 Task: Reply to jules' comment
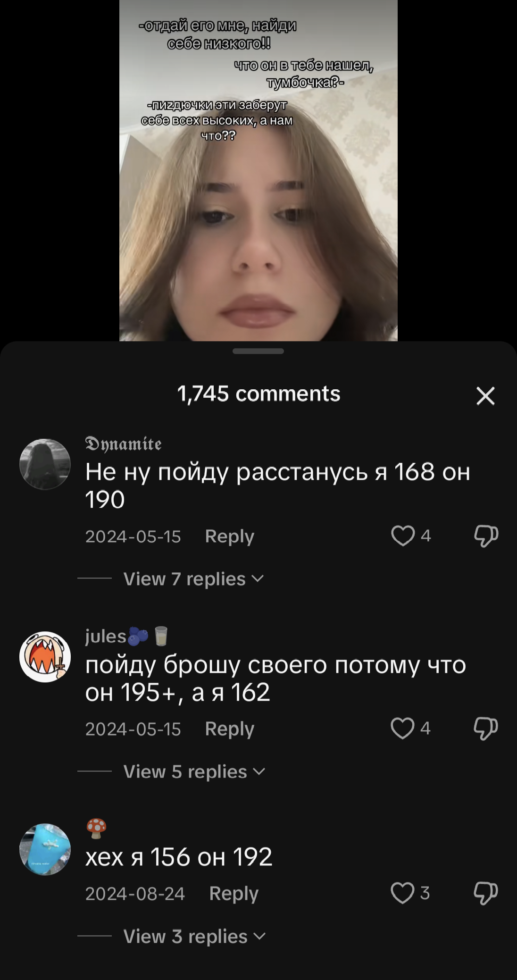(x=230, y=729)
